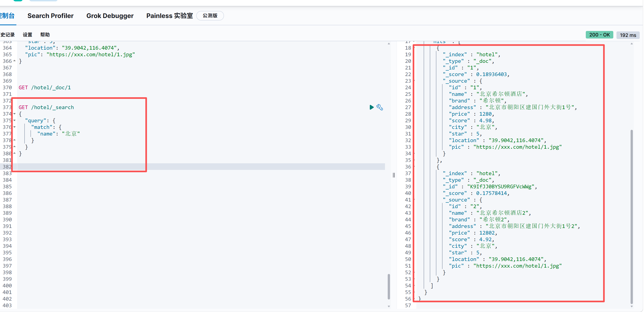
Task: Click the editor scrollbar's up arrow
Action: [x=389, y=44]
